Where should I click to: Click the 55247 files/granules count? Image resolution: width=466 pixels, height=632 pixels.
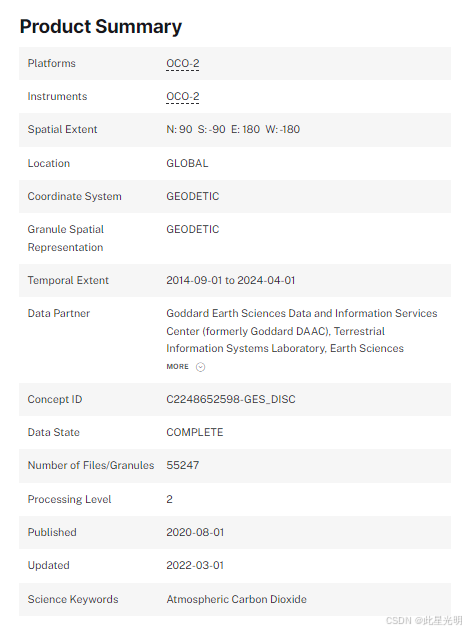pyautogui.click(x=183, y=466)
